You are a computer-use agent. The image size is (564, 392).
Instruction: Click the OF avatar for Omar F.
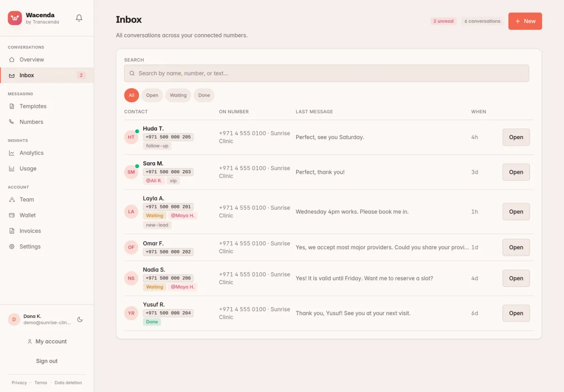point(131,247)
